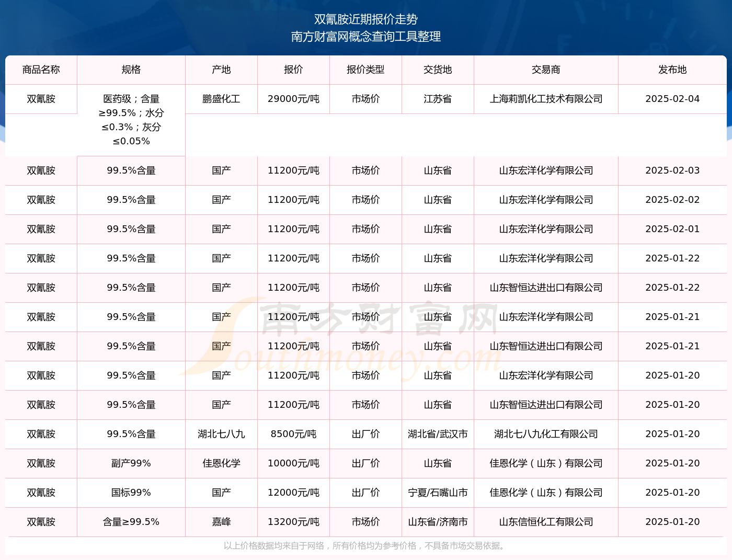Click the price "8500元/吨"
The image size is (732, 560).
[x=293, y=434]
